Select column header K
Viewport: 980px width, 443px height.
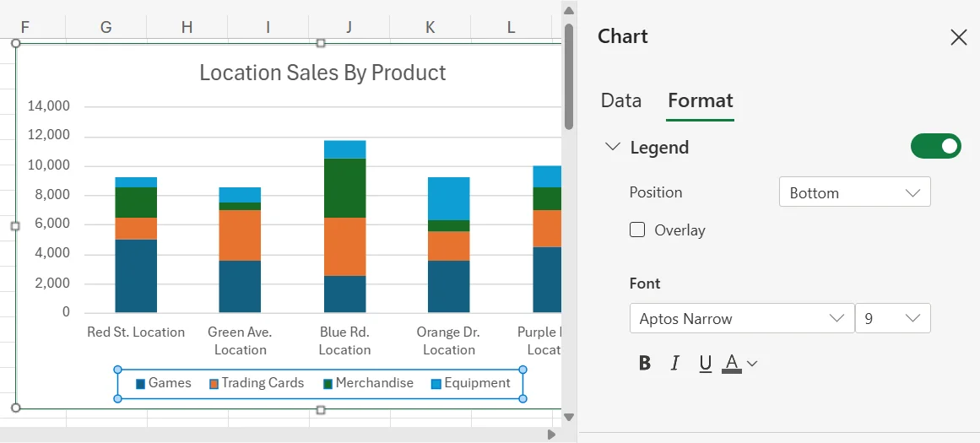tap(430, 26)
